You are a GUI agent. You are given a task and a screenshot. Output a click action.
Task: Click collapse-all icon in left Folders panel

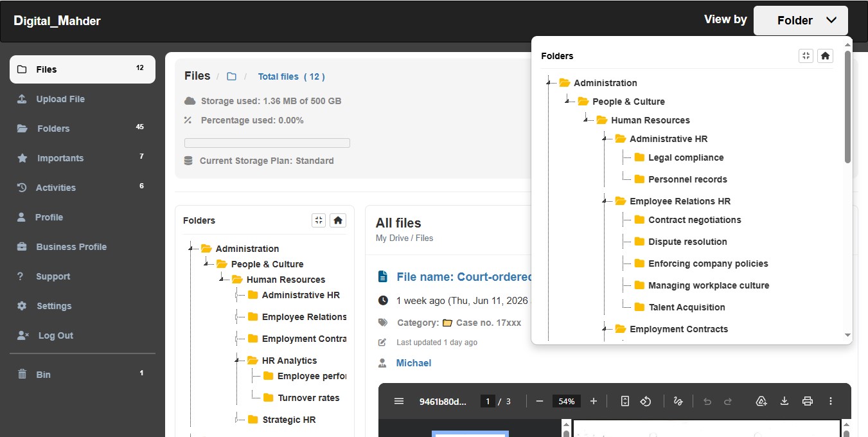click(x=319, y=220)
